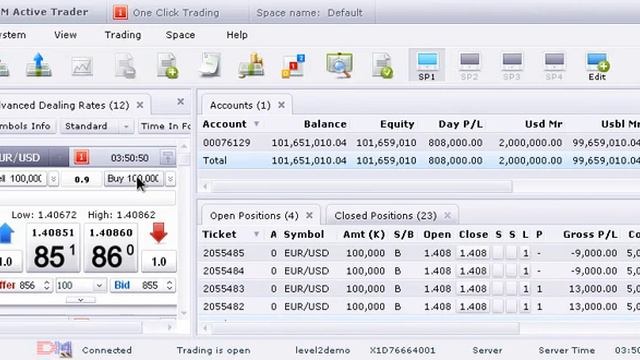Toggle One Click Trading red icon in title bar
Screen dimensions: 640x360
point(120,13)
